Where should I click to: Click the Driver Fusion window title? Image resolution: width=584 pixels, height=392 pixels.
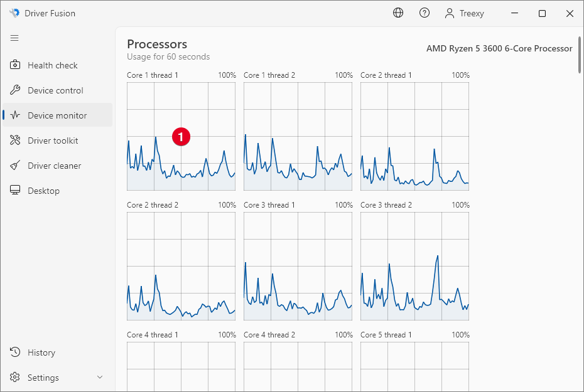click(x=50, y=13)
